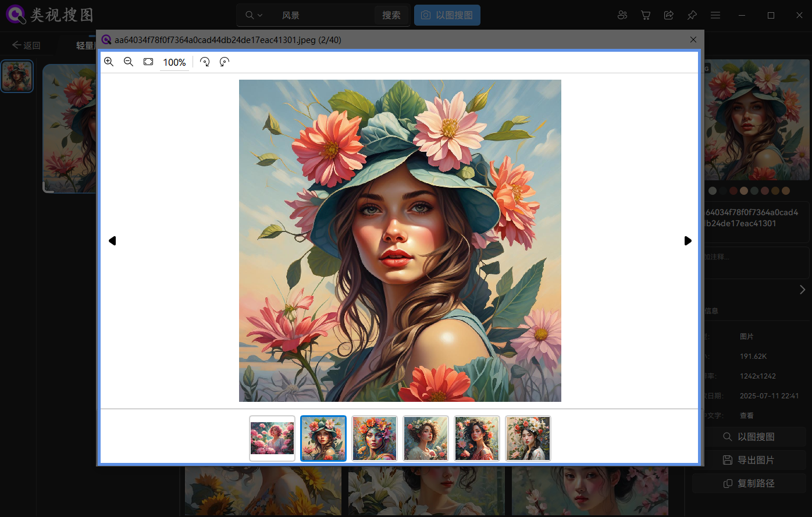
Task: Select the last filmstrip thumbnail, woman in white
Action: click(x=528, y=438)
